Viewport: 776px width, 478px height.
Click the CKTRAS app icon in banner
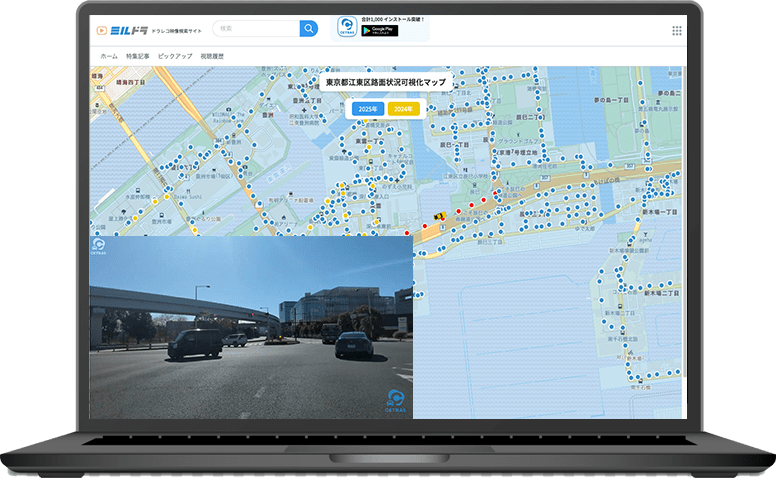point(347,26)
